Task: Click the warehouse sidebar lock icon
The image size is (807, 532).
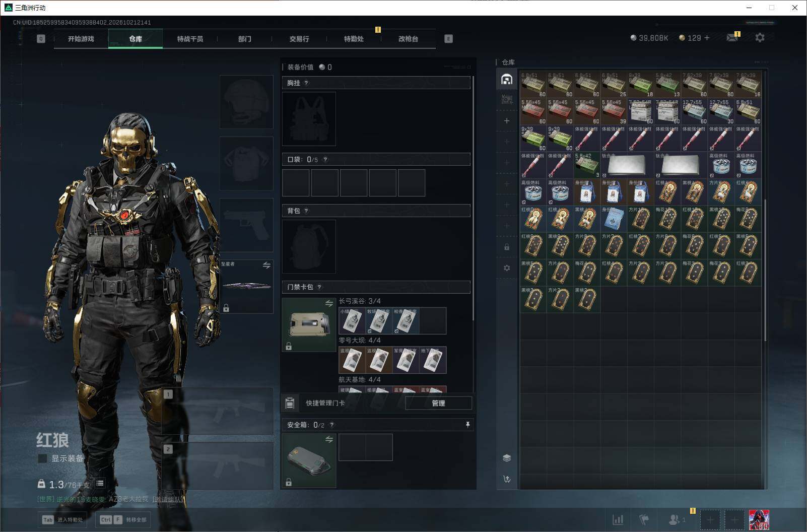Action: tap(507, 247)
